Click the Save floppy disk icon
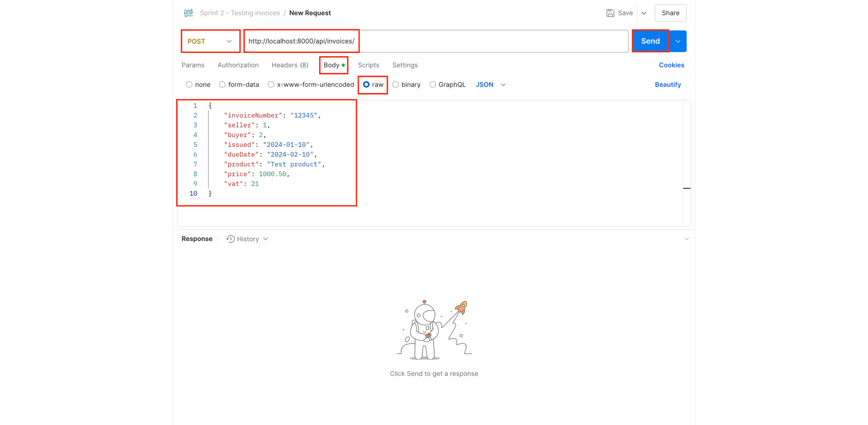 (x=610, y=13)
